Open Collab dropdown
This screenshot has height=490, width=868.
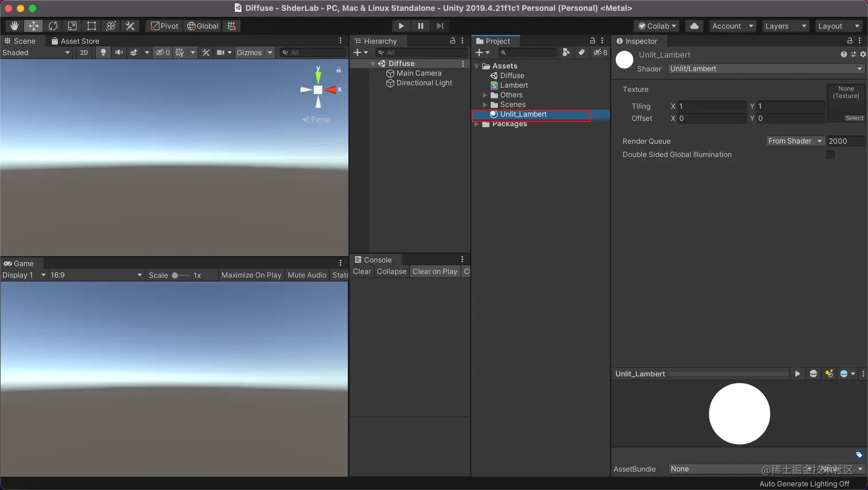click(x=657, y=26)
